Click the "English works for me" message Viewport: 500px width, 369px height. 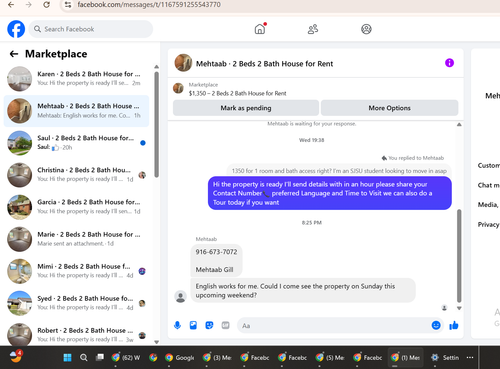point(303,291)
